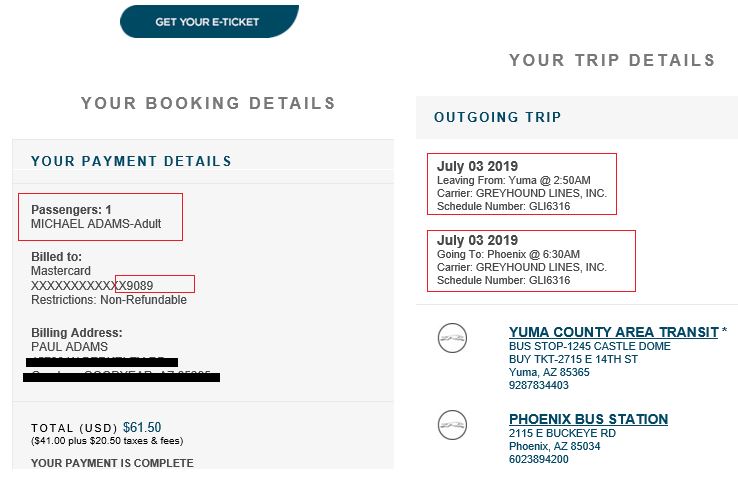
Task: Click the GET YOUR E-TICKET button
Action: 207,22
